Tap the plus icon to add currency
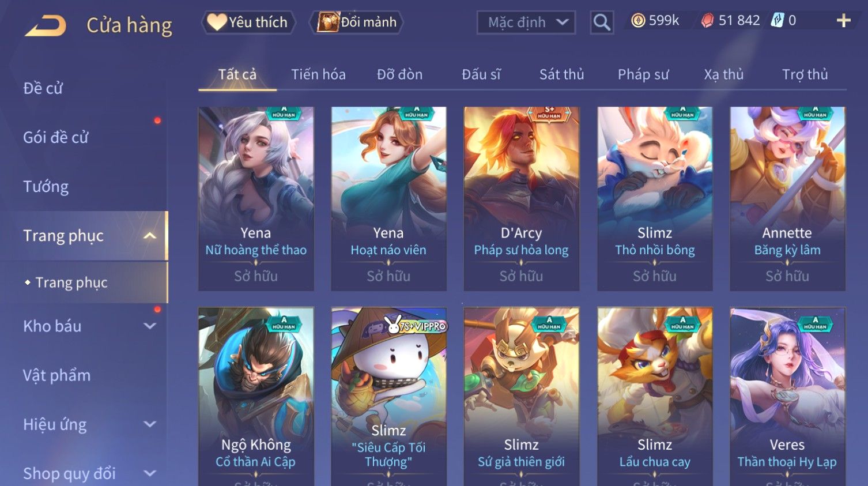This screenshot has height=486, width=868. tap(843, 21)
